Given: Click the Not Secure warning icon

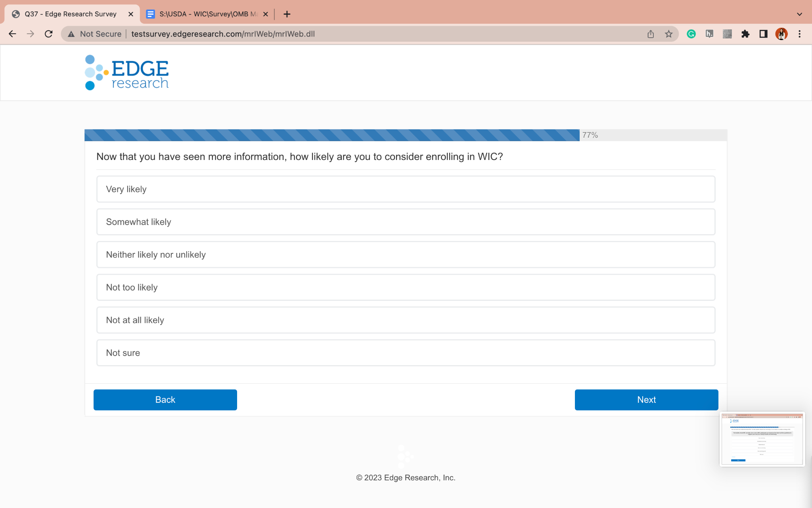Looking at the screenshot, I should pyautogui.click(x=71, y=34).
